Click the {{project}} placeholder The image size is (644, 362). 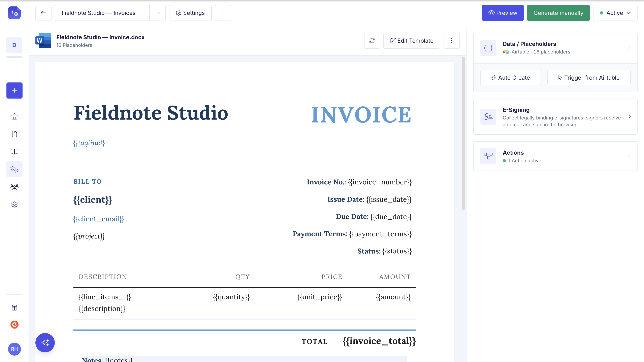tap(89, 236)
